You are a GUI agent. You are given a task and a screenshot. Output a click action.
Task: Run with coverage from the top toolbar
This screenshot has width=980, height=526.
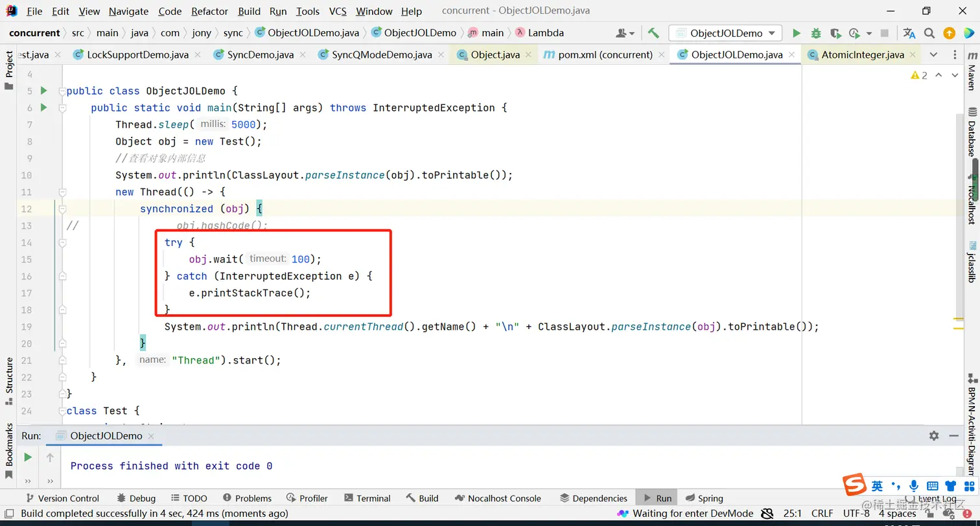click(835, 33)
